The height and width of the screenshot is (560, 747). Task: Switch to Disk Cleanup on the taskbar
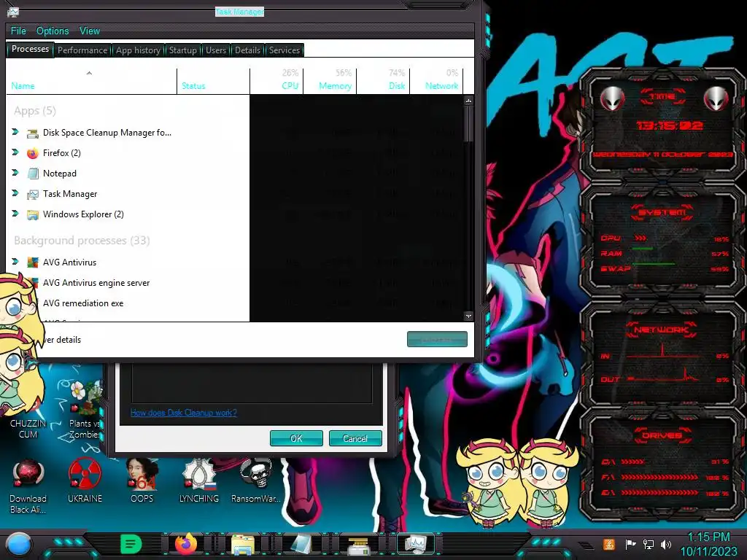358,544
